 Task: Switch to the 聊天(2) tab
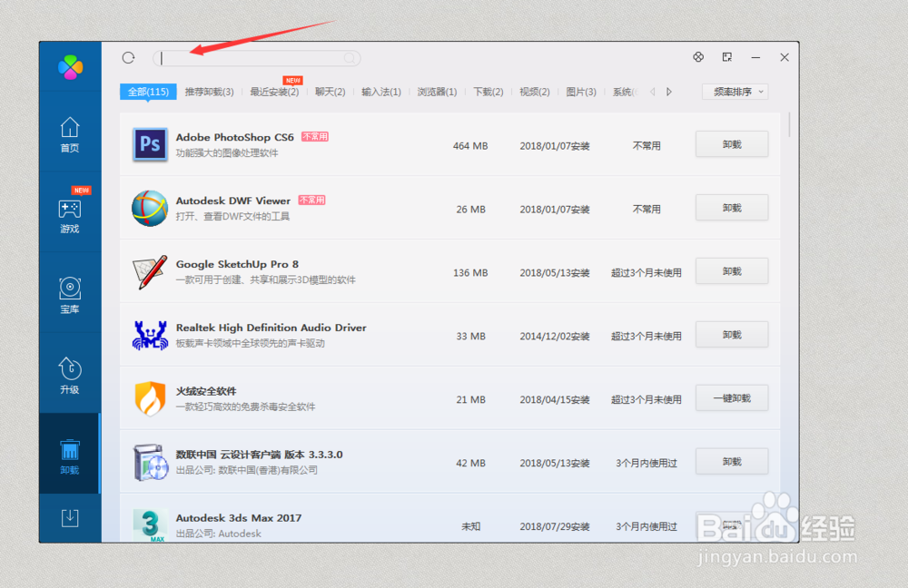331,92
